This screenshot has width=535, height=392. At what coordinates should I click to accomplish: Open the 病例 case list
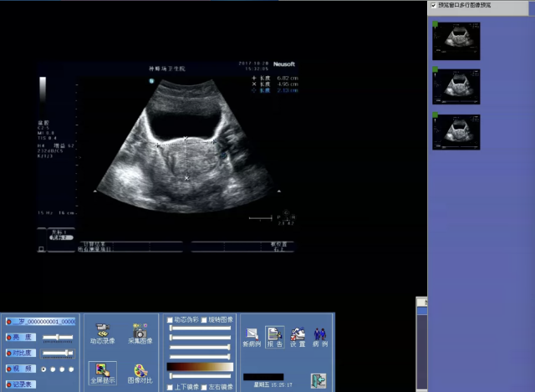pos(320,338)
